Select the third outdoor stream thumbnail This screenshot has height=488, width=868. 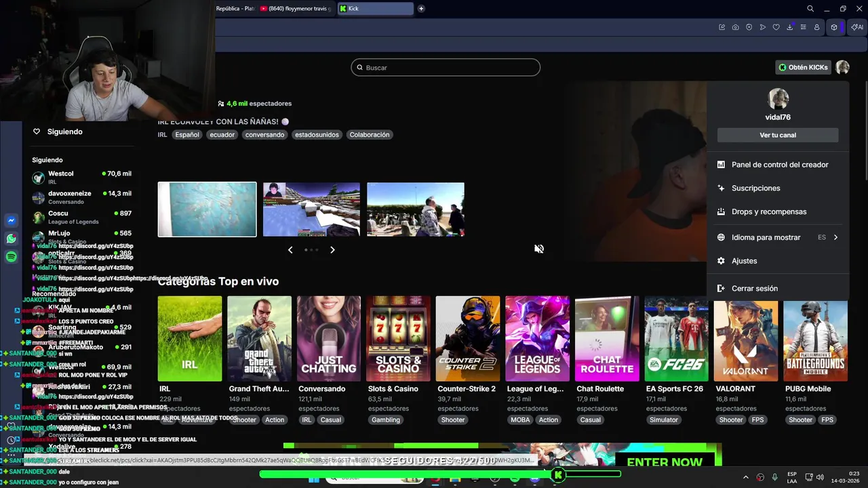tap(416, 209)
